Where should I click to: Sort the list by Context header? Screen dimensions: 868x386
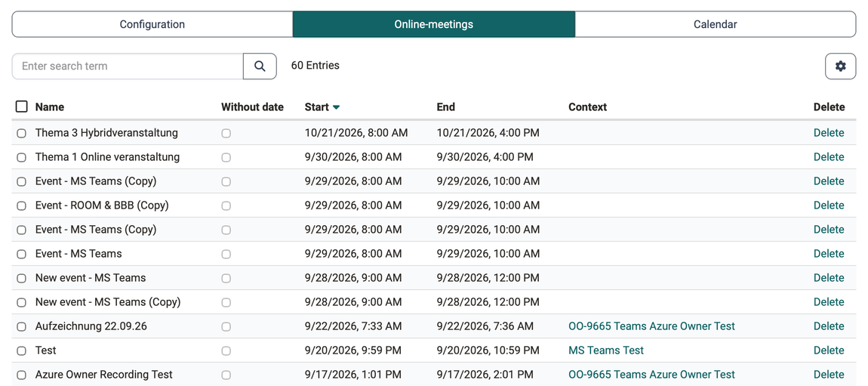[x=587, y=107]
